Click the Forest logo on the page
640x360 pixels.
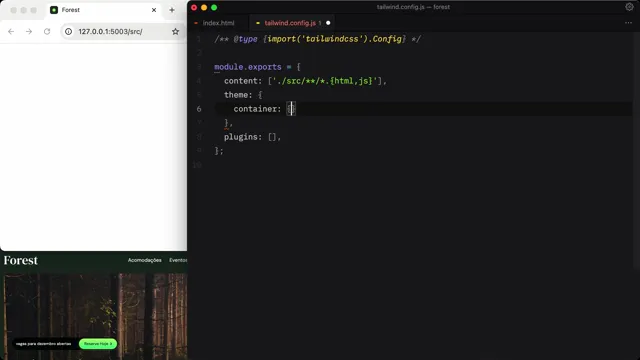[x=20, y=260]
